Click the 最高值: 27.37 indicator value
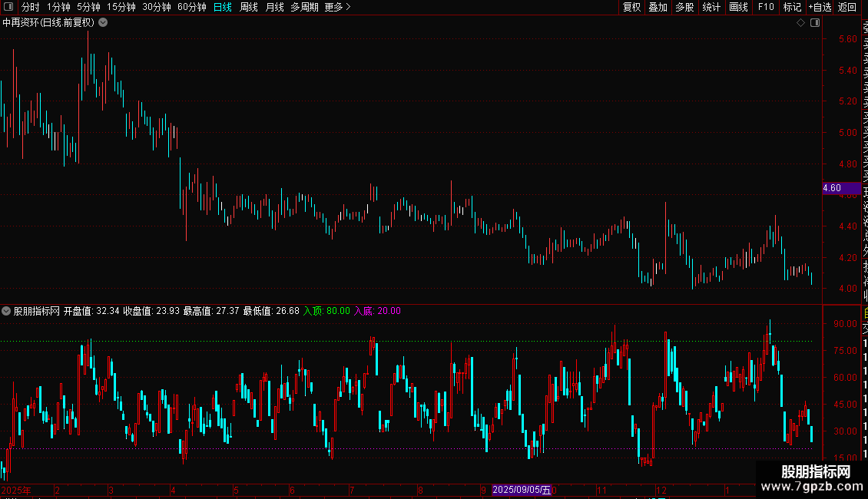 point(211,311)
